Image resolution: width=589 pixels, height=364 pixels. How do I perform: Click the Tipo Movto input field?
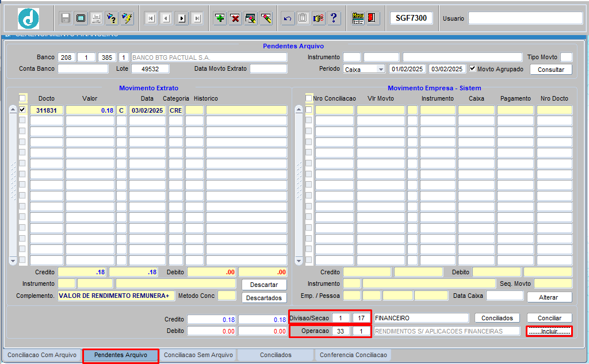click(x=566, y=57)
